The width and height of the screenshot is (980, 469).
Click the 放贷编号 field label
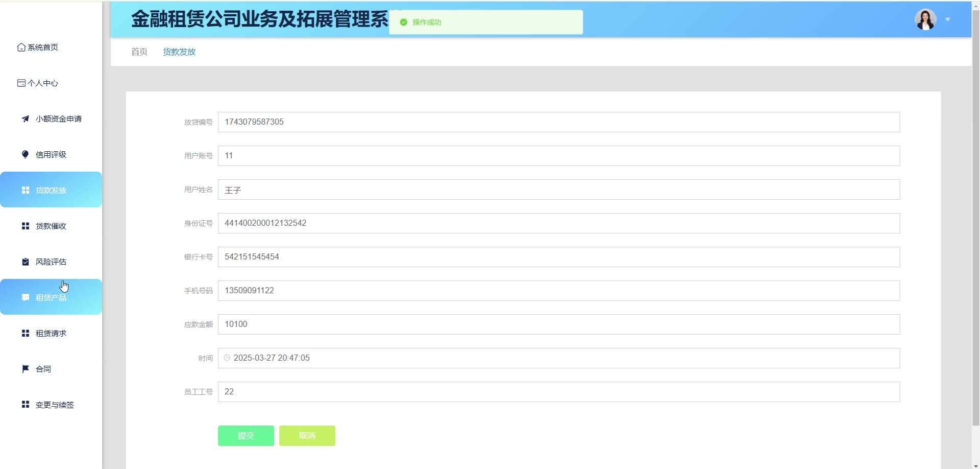199,122
